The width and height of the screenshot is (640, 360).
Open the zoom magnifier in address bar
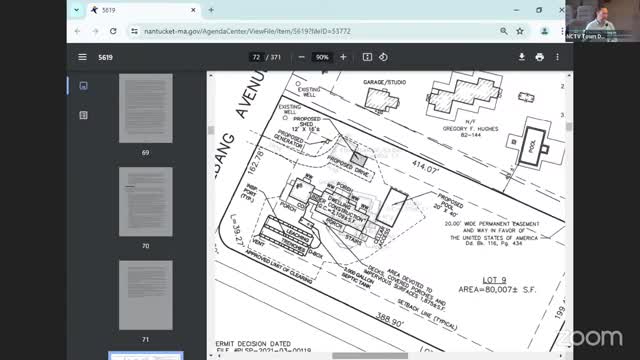pyautogui.click(x=504, y=31)
